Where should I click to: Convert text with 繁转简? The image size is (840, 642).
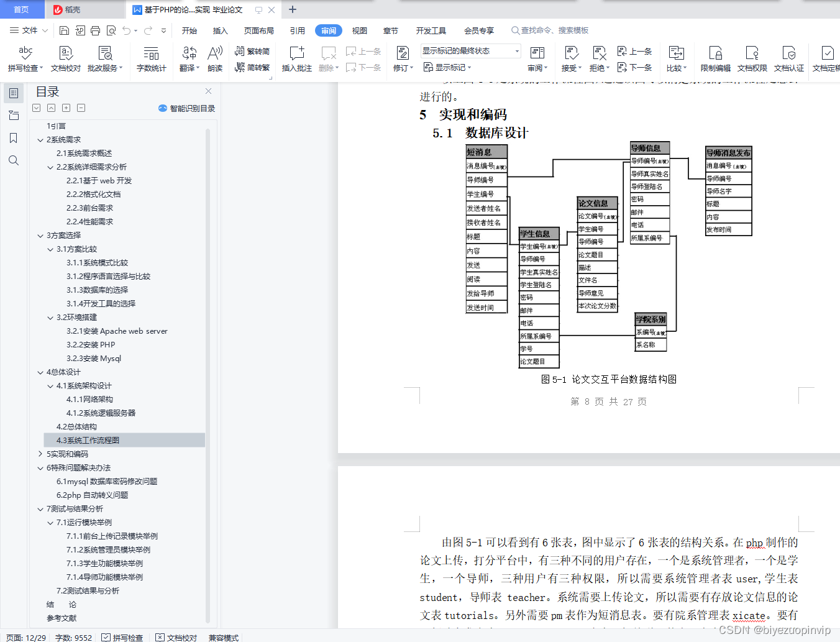pyautogui.click(x=252, y=51)
